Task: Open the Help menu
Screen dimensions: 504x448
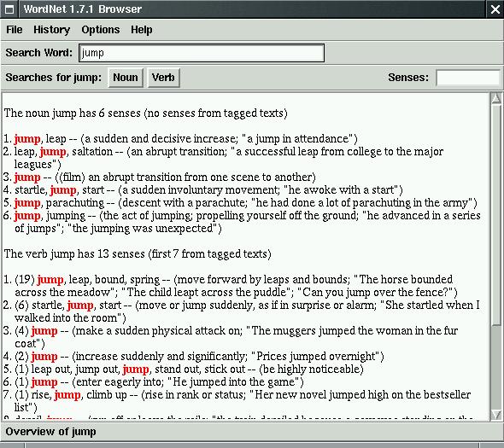Action: tap(142, 30)
